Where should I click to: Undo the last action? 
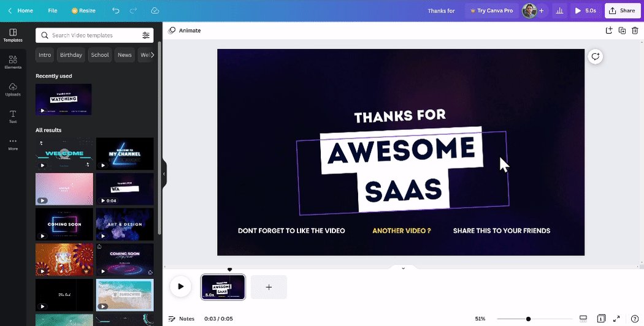pos(116,10)
